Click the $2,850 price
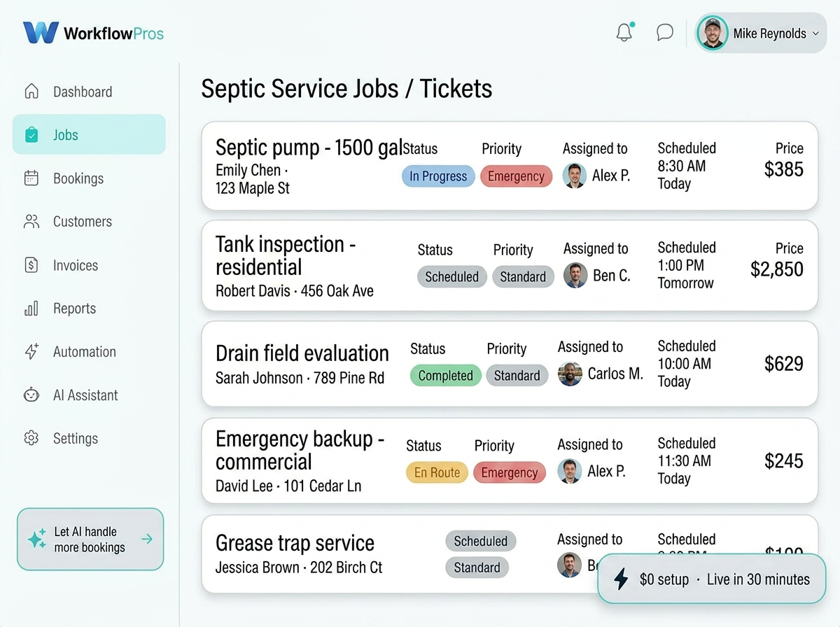840x627 pixels. pyautogui.click(x=777, y=269)
